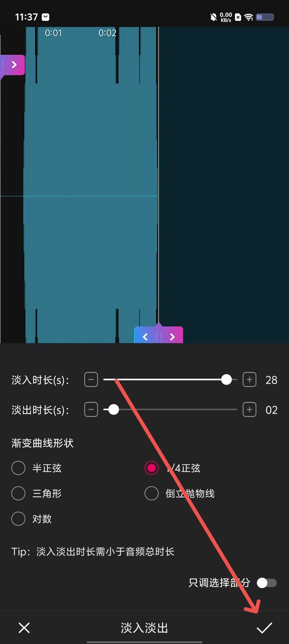
Task: Move the start marker right with its arrow handle
Action: click(14, 65)
